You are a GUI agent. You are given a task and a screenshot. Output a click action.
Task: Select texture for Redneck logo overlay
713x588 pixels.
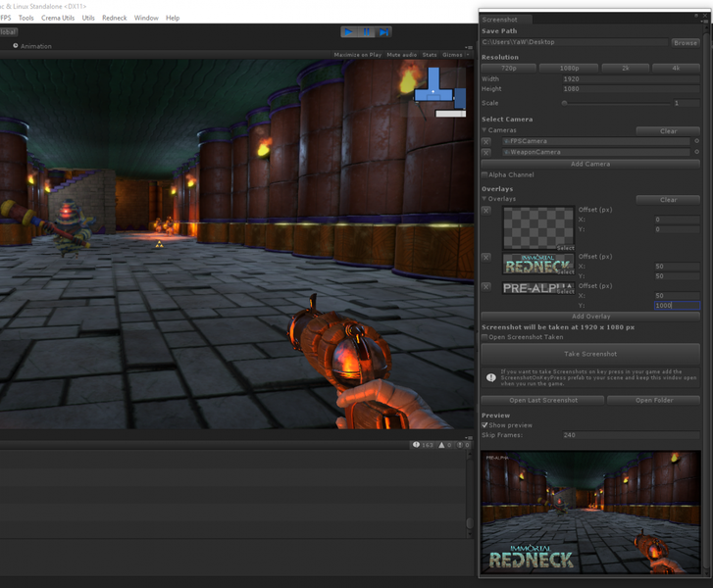[x=565, y=272]
